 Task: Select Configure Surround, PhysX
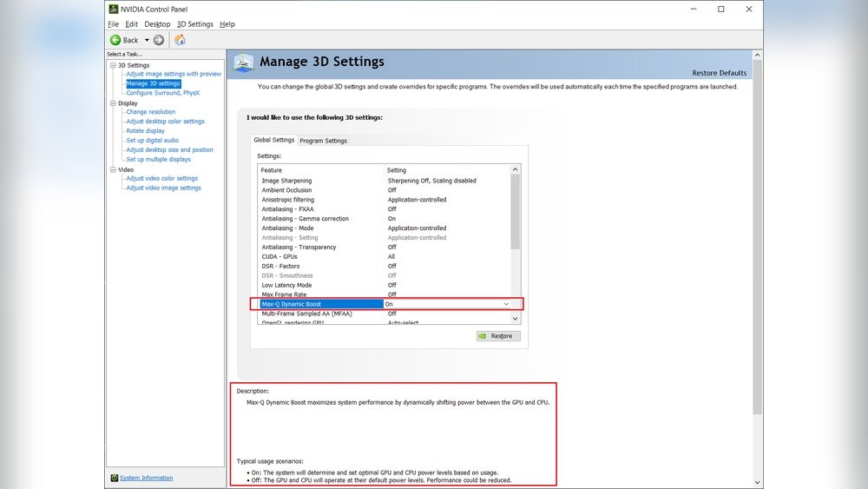[x=163, y=93]
